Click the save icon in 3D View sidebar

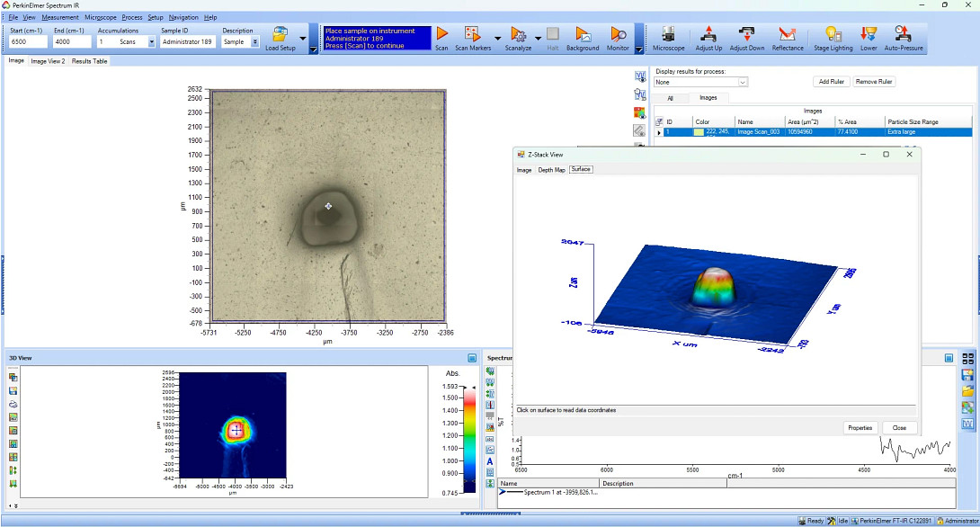[x=13, y=390]
